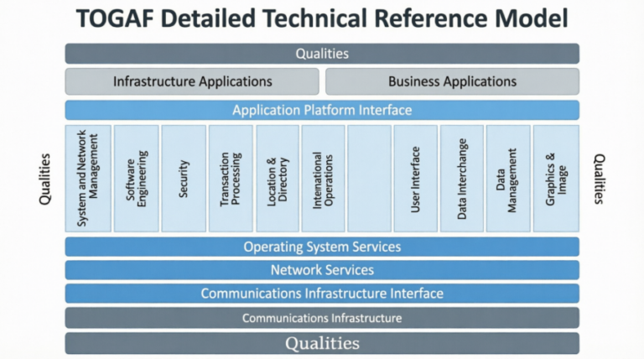Select the International Operations column

pos(323,179)
